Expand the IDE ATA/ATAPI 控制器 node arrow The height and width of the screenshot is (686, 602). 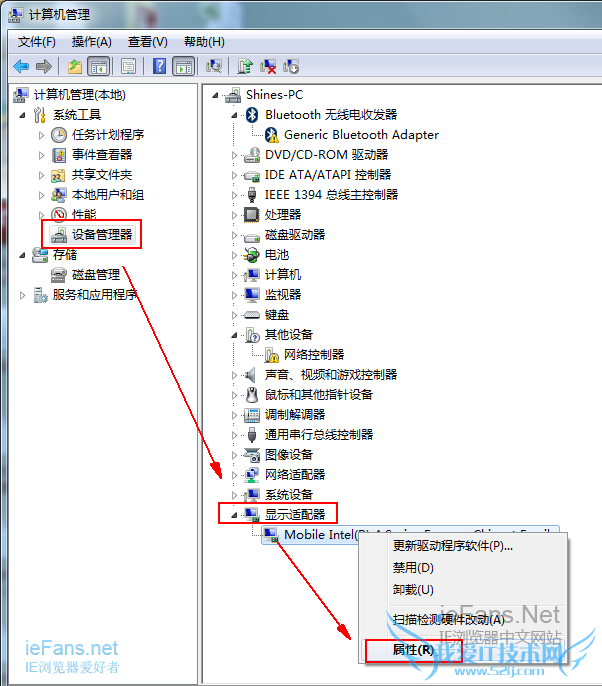[234, 175]
